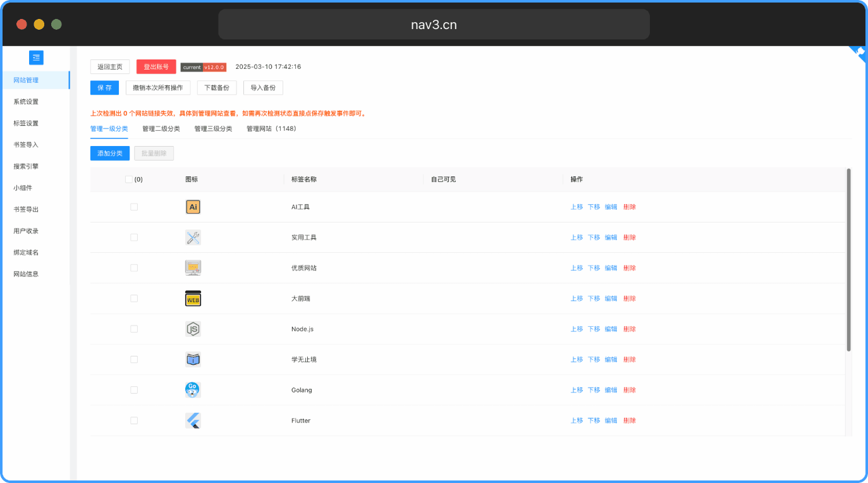Click the 优质网站 monitor icon

click(x=193, y=268)
